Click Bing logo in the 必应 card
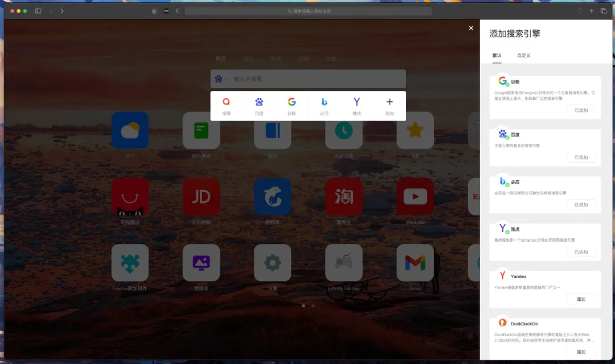Image resolution: width=615 pixels, height=364 pixels. pyautogui.click(x=502, y=181)
